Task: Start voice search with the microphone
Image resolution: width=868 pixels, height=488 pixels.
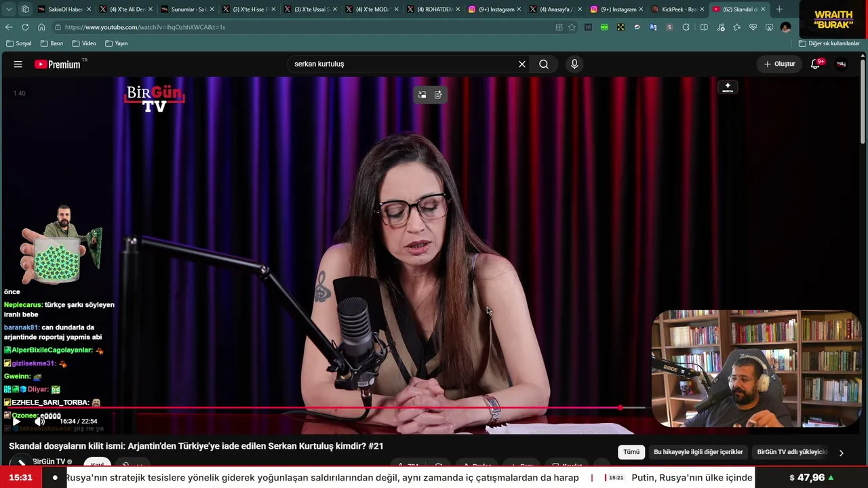Action: click(574, 64)
